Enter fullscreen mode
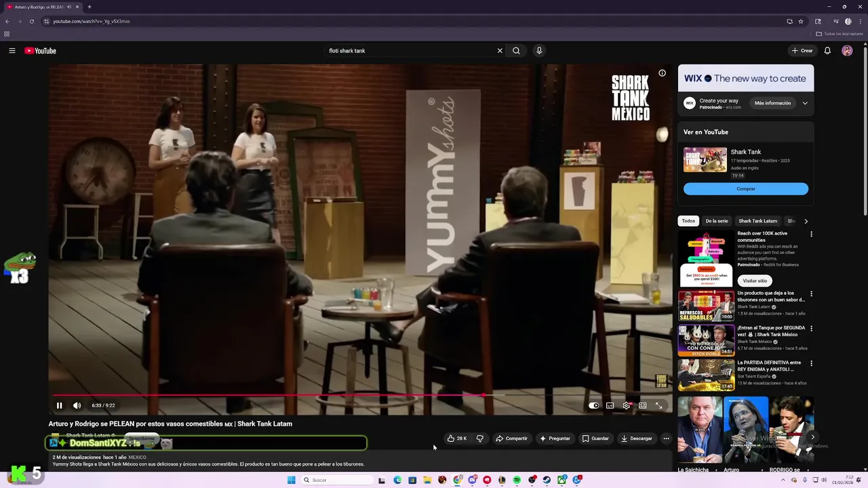Screen dimensions: 868x488 pos(658,405)
